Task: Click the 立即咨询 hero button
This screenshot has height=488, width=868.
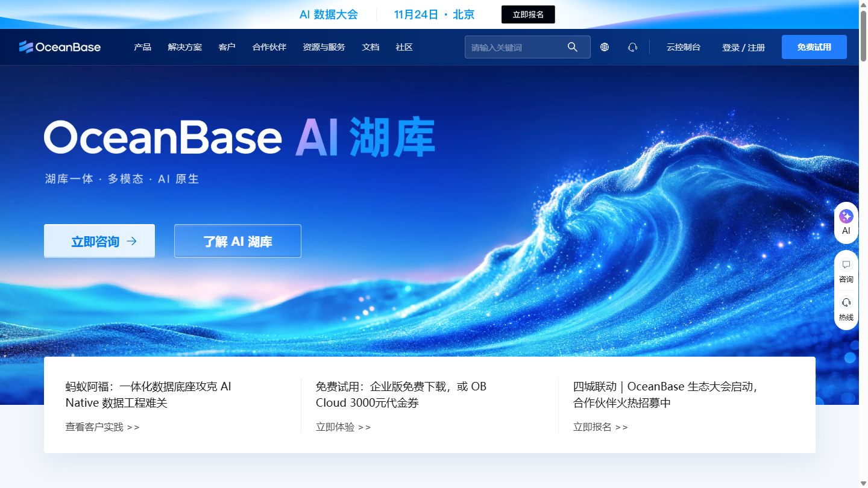Action: click(x=99, y=241)
